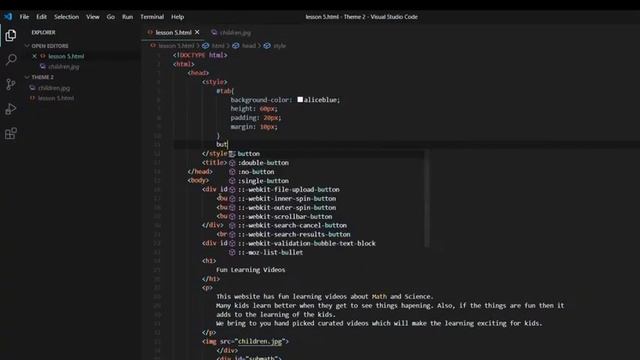
Task: Click the '<!DOCTYPE html>' line
Action: (200, 55)
